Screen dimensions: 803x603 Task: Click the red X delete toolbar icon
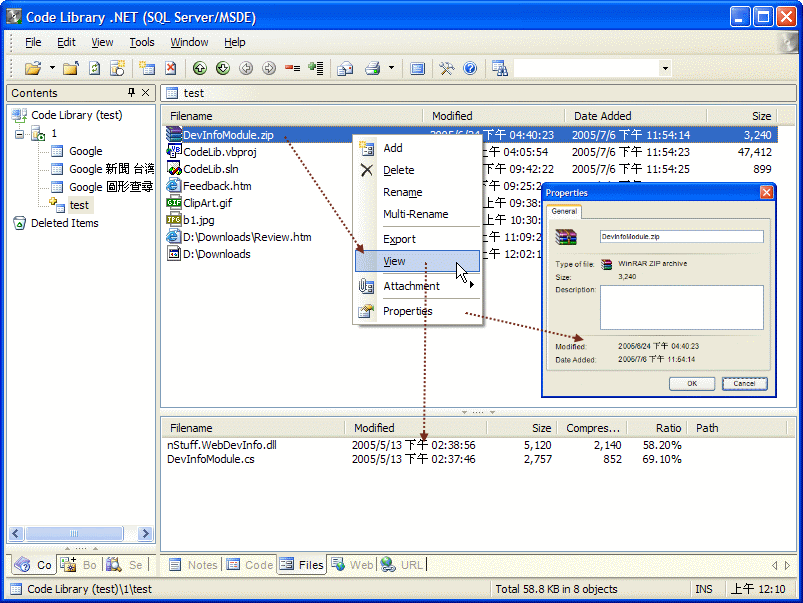[171, 68]
